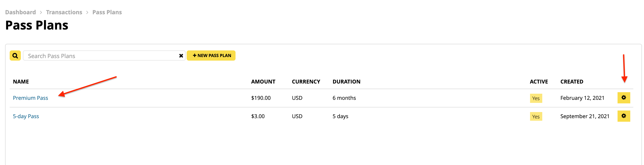Open the Premium Pass plan link

[31, 98]
